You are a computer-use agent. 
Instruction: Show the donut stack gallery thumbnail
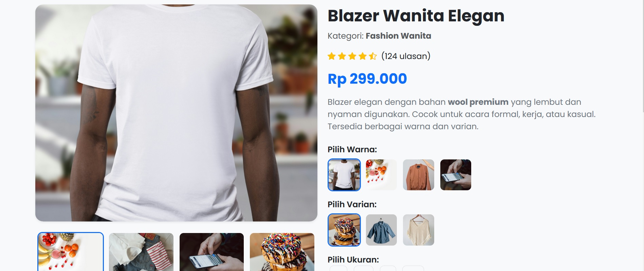(282, 252)
